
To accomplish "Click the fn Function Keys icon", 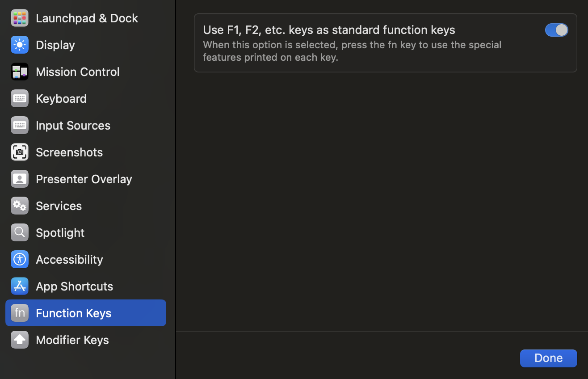I will click(20, 313).
